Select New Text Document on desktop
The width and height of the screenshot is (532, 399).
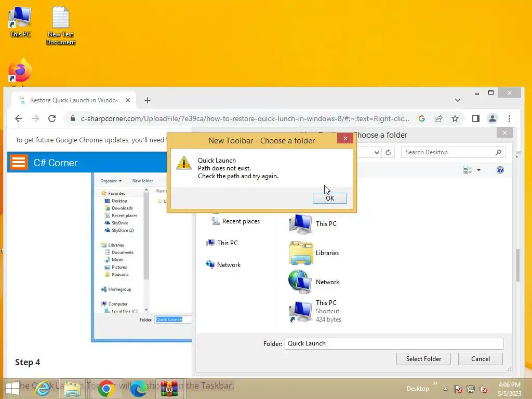[x=60, y=25]
